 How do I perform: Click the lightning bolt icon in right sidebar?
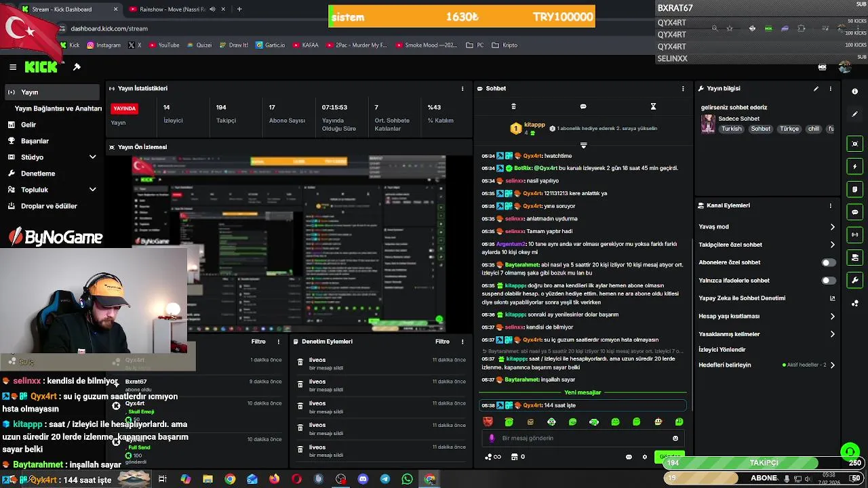(854, 167)
